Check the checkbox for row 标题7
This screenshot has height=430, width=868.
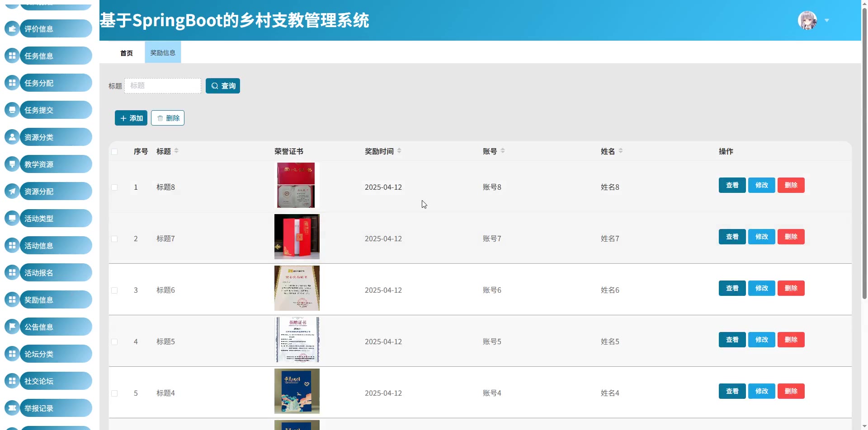click(x=114, y=239)
